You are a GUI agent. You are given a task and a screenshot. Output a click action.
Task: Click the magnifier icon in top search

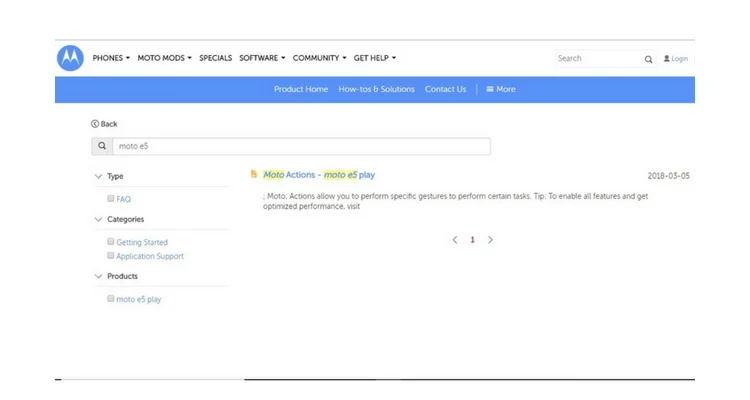[x=648, y=59]
